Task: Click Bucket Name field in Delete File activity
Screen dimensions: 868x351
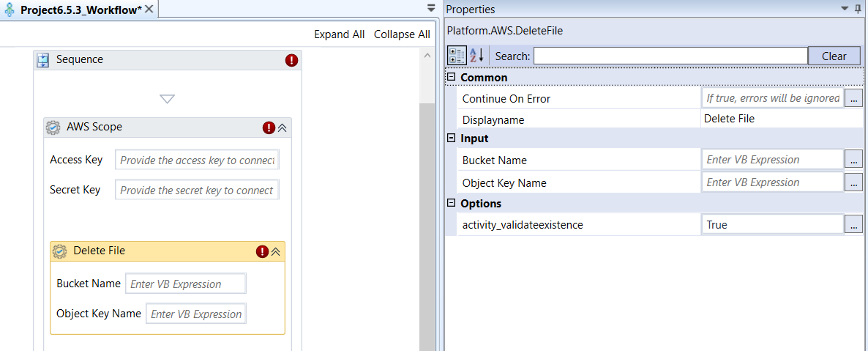Action: (186, 284)
